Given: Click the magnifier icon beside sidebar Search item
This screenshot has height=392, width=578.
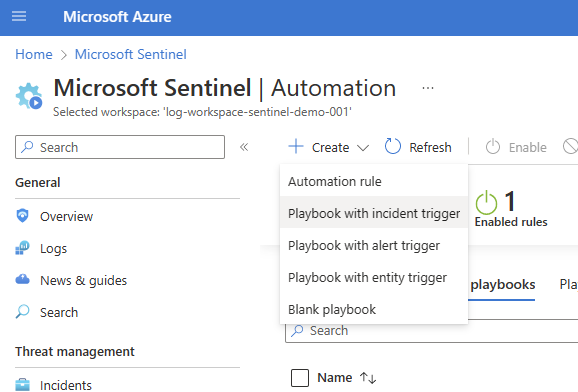Looking at the screenshot, I should pos(22,312).
